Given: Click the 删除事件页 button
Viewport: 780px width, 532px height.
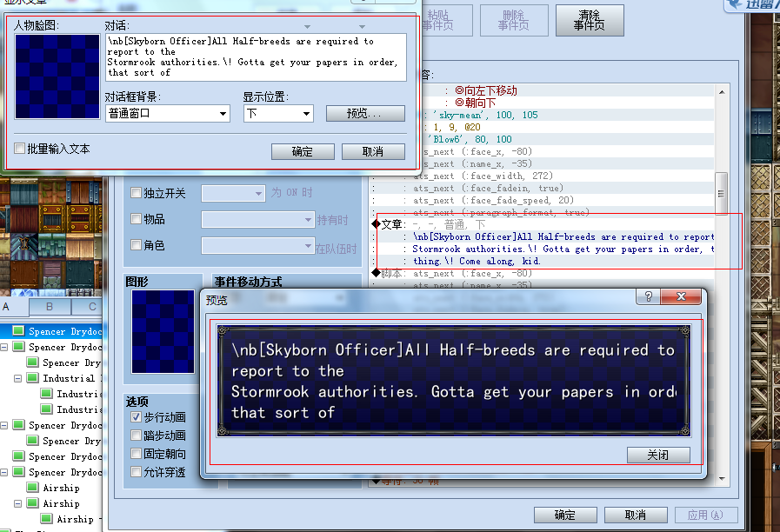Looking at the screenshot, I should [514, 20].
